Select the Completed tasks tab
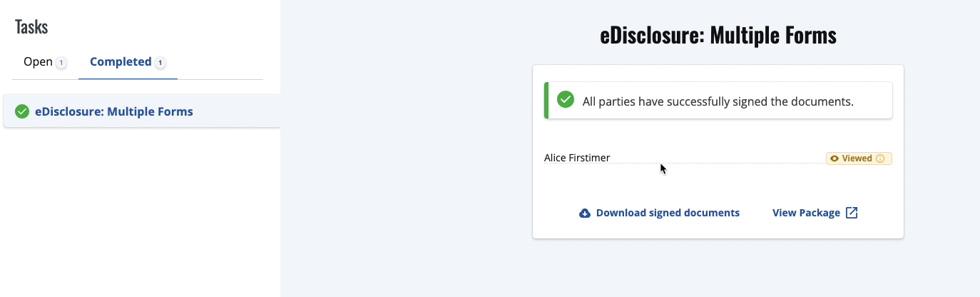The image size is (980, 297). (121, 62)
